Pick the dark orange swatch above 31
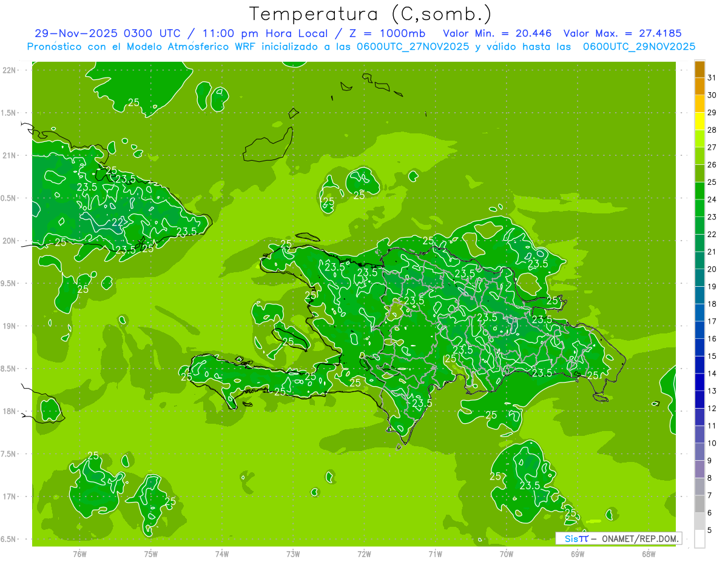 coord(699,69)
